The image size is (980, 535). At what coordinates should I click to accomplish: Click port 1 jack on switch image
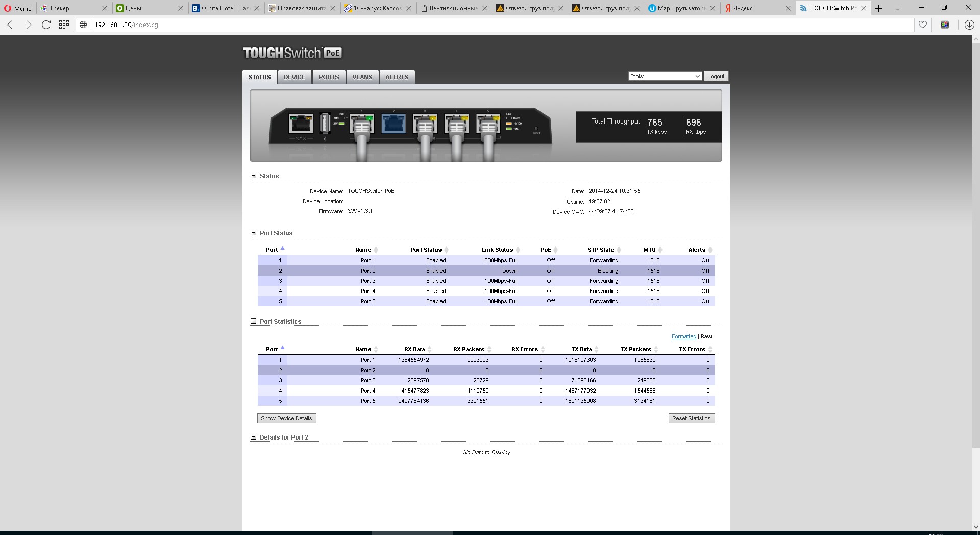click(362, 124)
